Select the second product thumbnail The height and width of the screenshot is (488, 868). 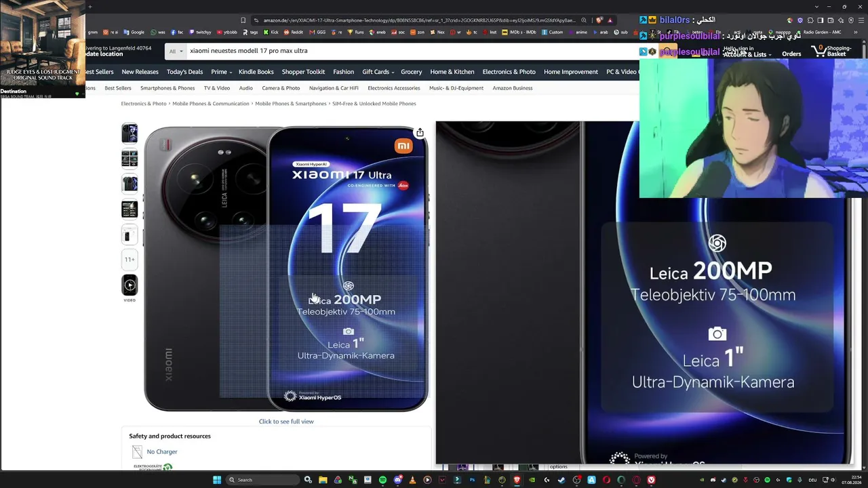coord(130,159)
